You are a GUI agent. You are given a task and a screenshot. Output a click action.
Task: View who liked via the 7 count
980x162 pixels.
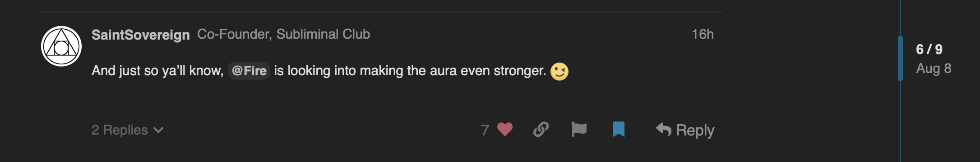coord(485,130)
